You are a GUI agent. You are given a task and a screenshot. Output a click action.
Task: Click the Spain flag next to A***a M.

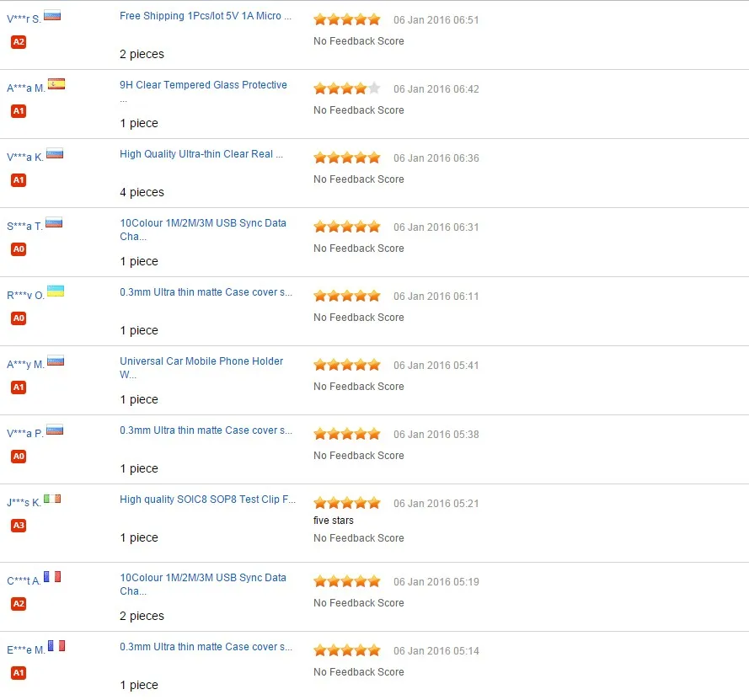(56, 84)
